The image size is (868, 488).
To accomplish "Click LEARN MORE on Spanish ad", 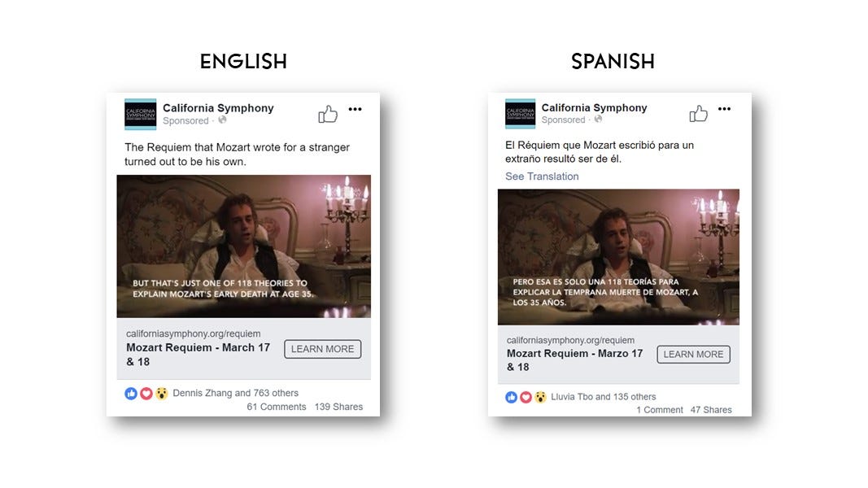I will tap(694, 354).
